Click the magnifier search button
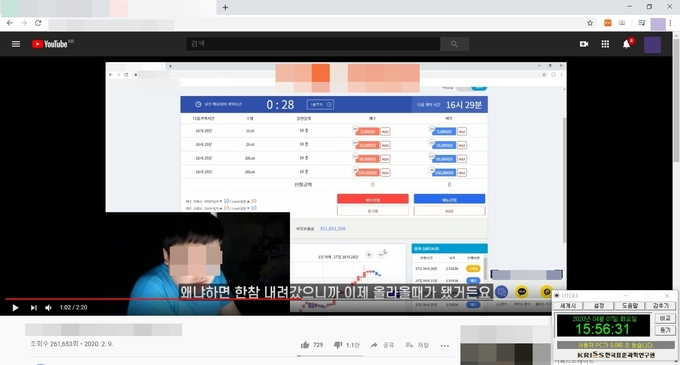680x365 pixels. click(454, 44)
